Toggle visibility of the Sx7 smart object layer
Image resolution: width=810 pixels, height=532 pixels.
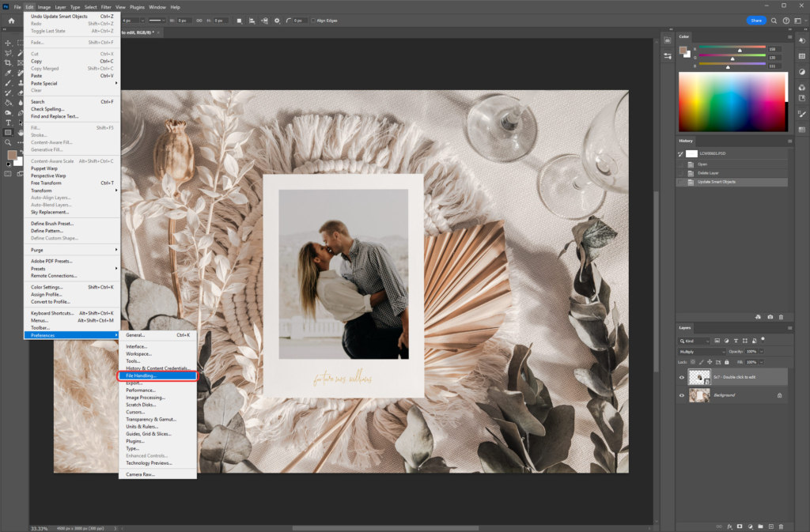682,377
